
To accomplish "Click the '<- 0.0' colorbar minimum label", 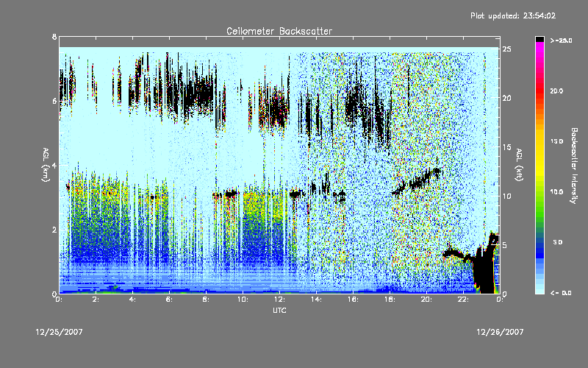I will click(x=561, y=293).
